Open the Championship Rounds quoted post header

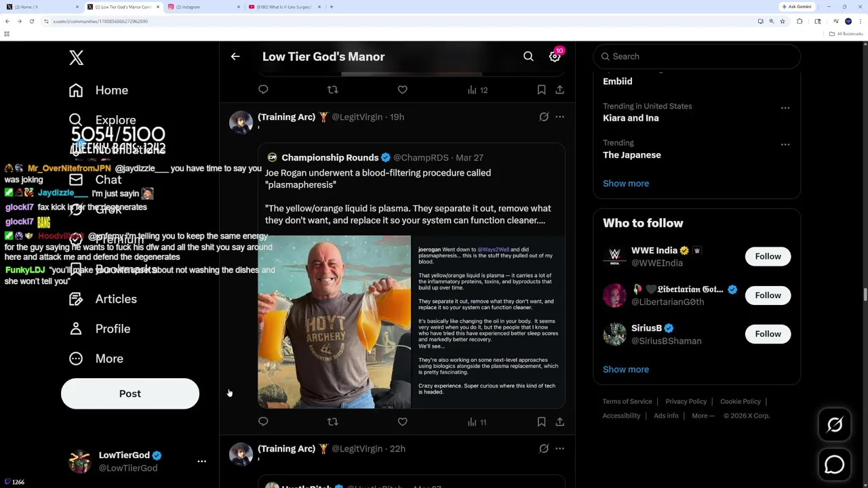(x=375, y=157)
